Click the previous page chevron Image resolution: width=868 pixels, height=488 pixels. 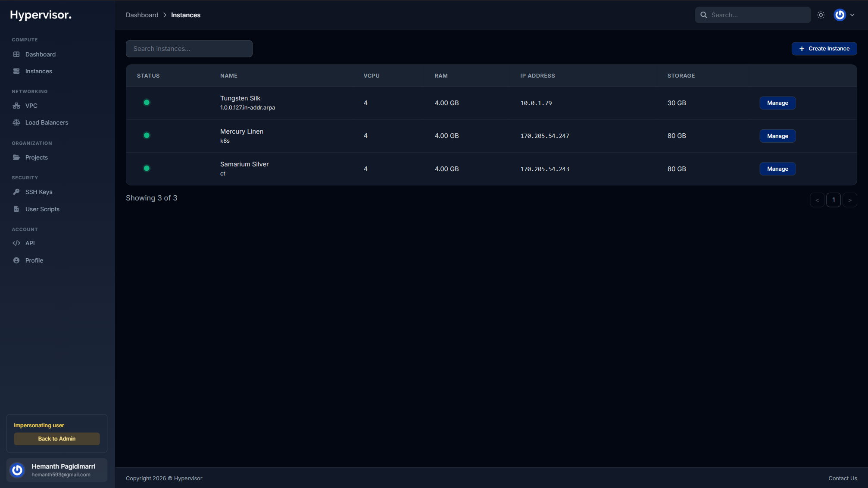coord(817,200)
